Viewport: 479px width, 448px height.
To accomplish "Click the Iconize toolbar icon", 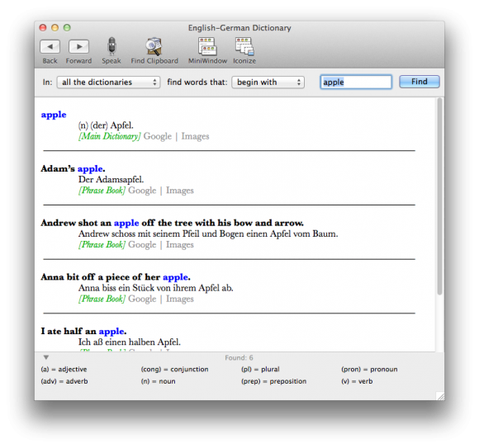I will click(x=244, y=47).
